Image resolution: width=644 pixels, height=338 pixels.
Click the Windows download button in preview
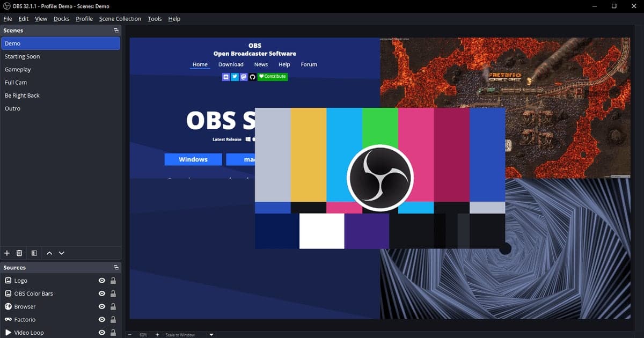tap(193, 159)
